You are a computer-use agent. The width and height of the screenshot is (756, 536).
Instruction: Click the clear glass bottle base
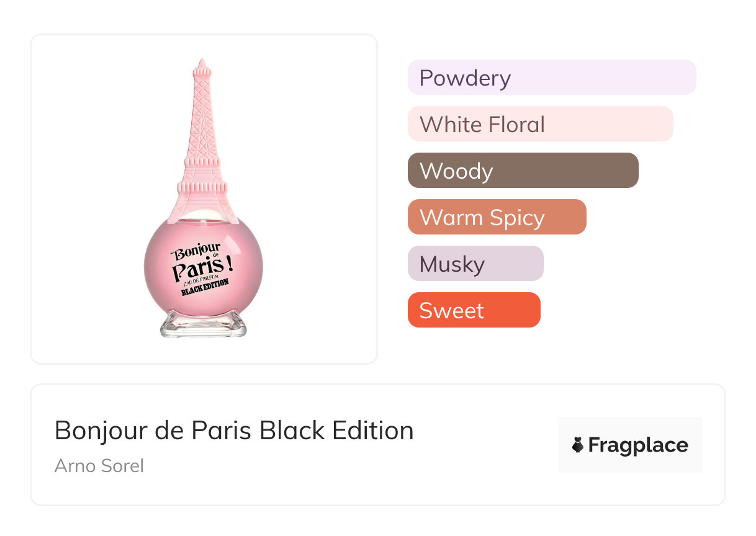[x=204, y=323]
